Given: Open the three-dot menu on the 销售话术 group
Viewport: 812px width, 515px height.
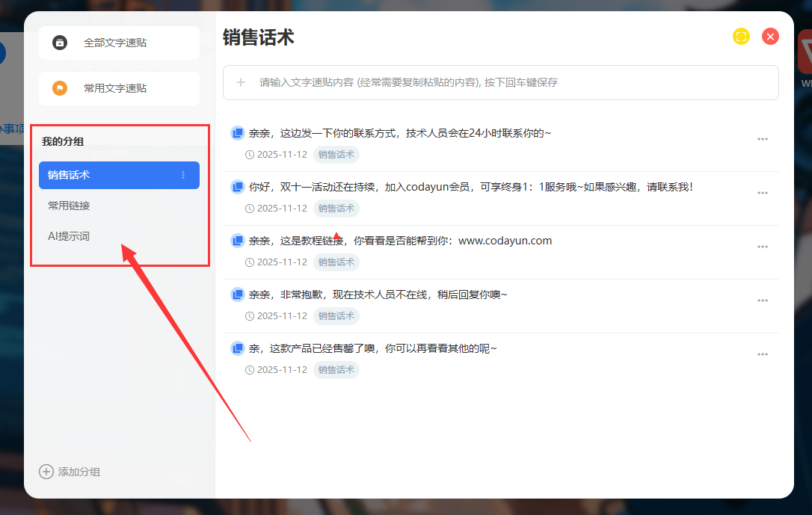Looking at the screenshot, I should point(183,175).
